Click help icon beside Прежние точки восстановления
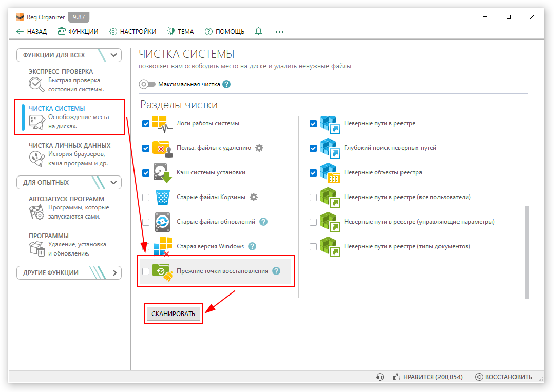The width and height of the screenshot is (554, 392). click(x=276, y=271)
